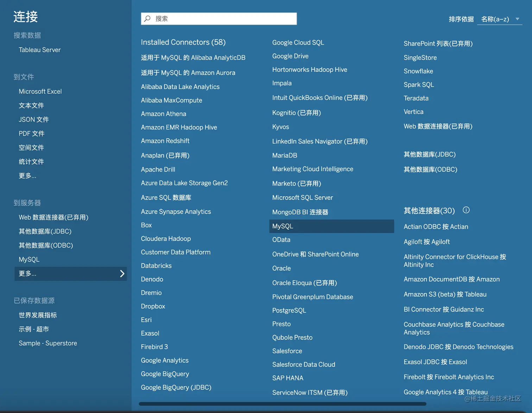Image resolution: width=532 pixels, height=413 pixels.
Task: Select Amazon Redshift connector
Action: 165,141
